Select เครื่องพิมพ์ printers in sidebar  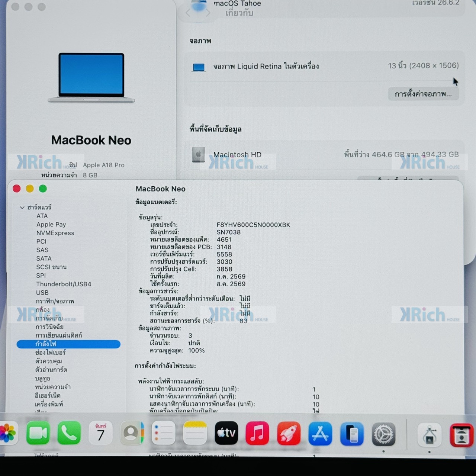click(49, 404)
